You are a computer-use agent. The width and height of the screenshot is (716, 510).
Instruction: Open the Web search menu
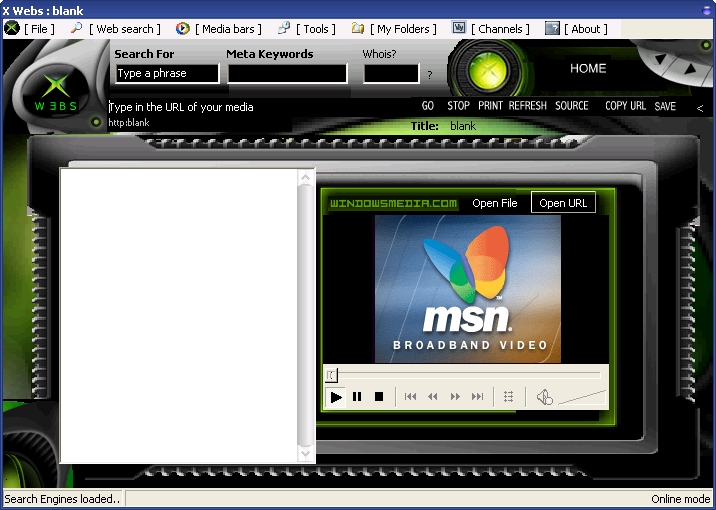pyautogui.click(x=125, y=29)
